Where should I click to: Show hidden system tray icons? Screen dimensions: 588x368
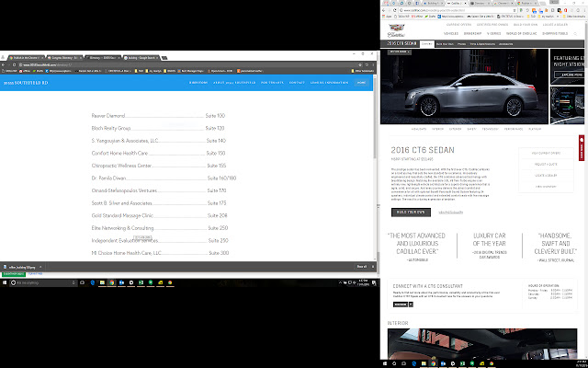click(340, 282)
